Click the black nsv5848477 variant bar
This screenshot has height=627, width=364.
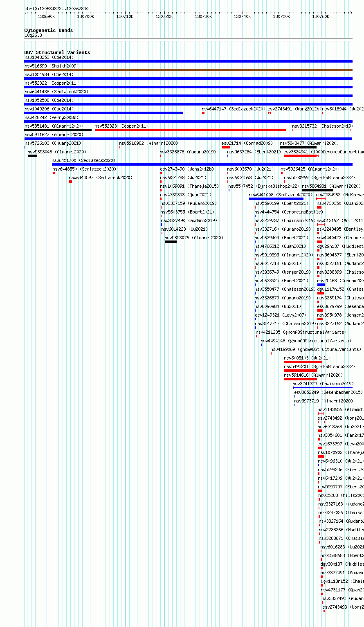point(298,147)
